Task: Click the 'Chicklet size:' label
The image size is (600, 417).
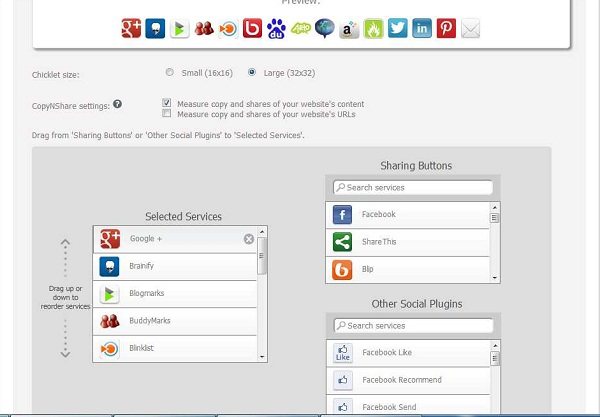Action: [55, 75]
